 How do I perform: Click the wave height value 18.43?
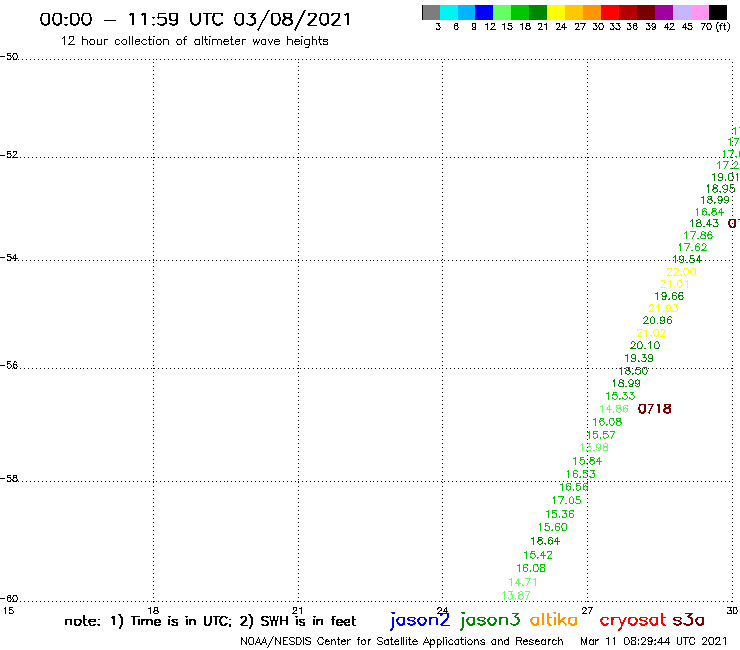(x=704, y=223)
